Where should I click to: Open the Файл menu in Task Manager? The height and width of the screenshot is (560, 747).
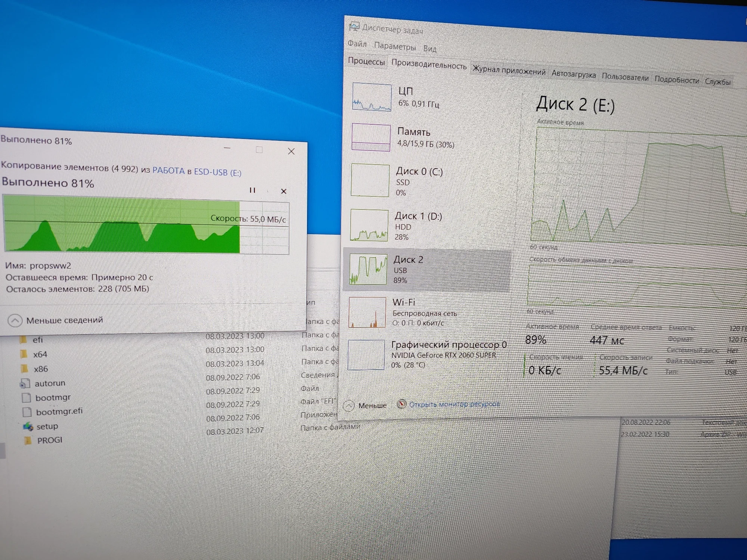(x=357, y=44)
